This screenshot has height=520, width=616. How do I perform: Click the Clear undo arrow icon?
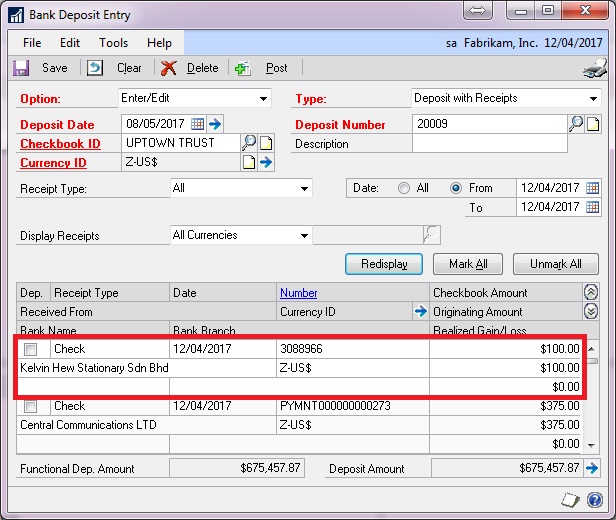[x=95, y=68]
